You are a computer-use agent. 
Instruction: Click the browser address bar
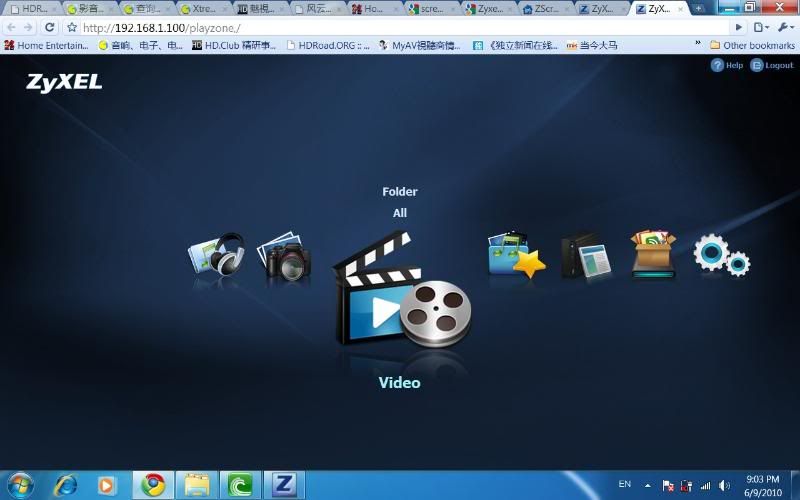[x=400, y=27]
